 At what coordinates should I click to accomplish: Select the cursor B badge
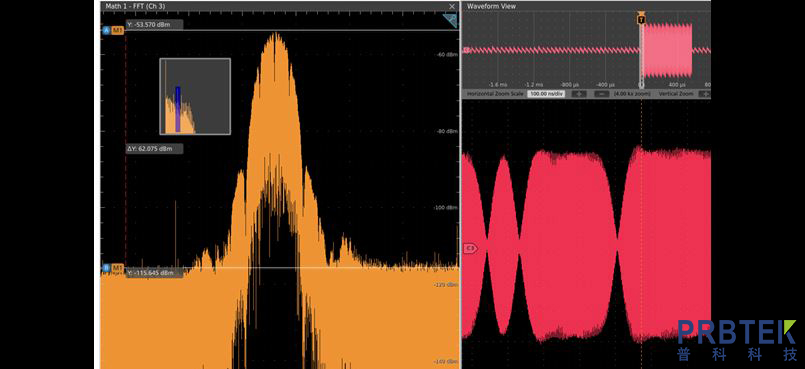pos(106,268)
